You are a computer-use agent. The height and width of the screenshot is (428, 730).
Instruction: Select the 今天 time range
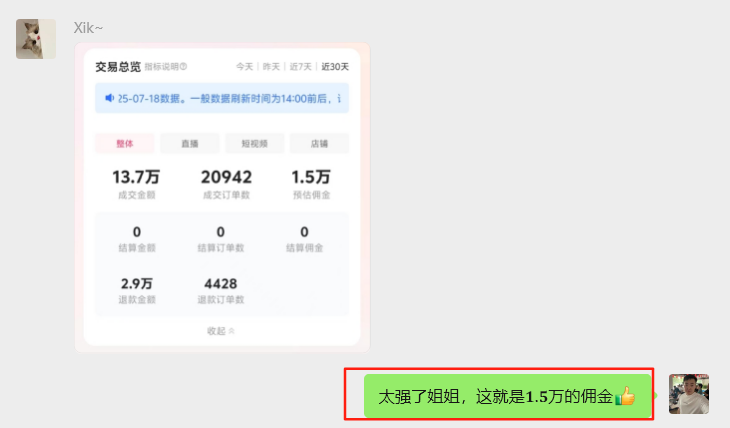click(x=244, y=67)
